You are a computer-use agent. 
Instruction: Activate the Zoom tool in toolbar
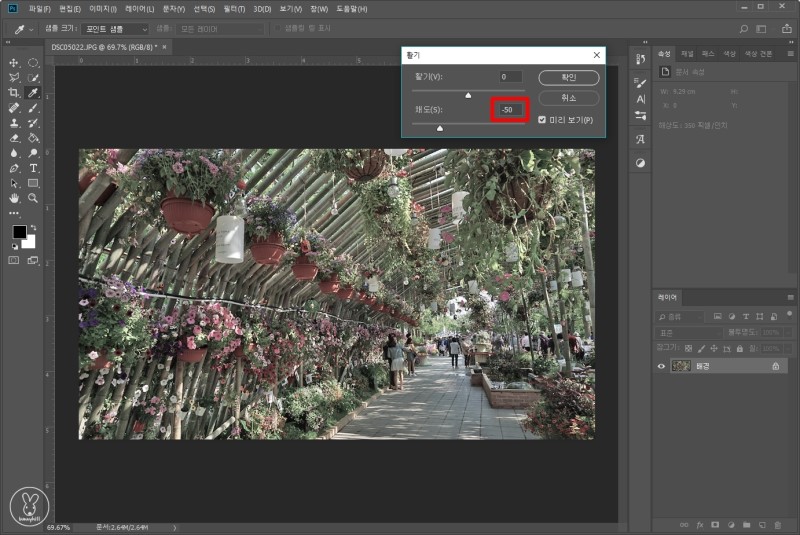33,198
